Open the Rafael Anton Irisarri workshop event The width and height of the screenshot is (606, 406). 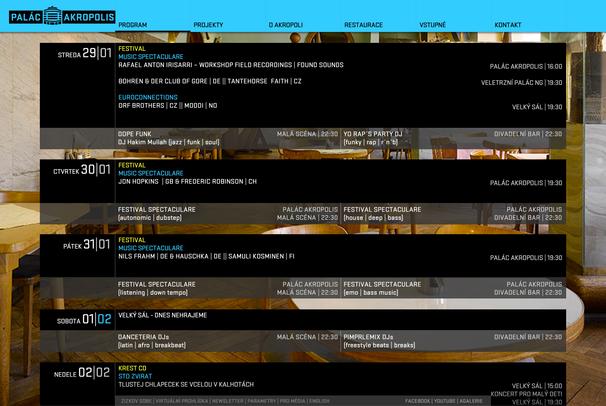(x=230, y=65)
